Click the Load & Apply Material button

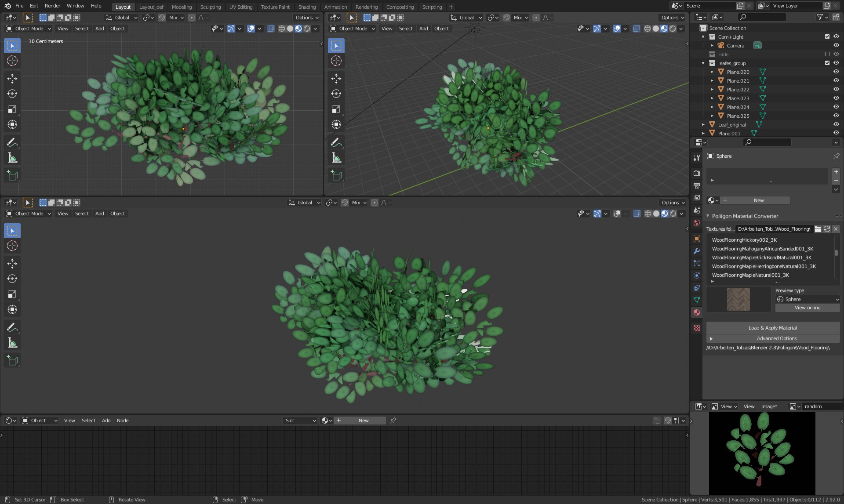[772, 328]
